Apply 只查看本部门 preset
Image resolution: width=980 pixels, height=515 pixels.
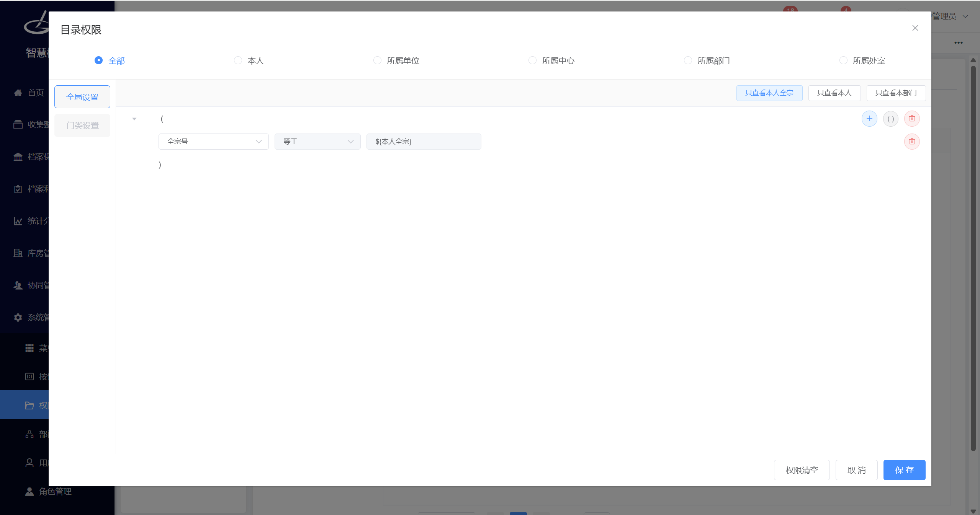click(x=896, y=93)
